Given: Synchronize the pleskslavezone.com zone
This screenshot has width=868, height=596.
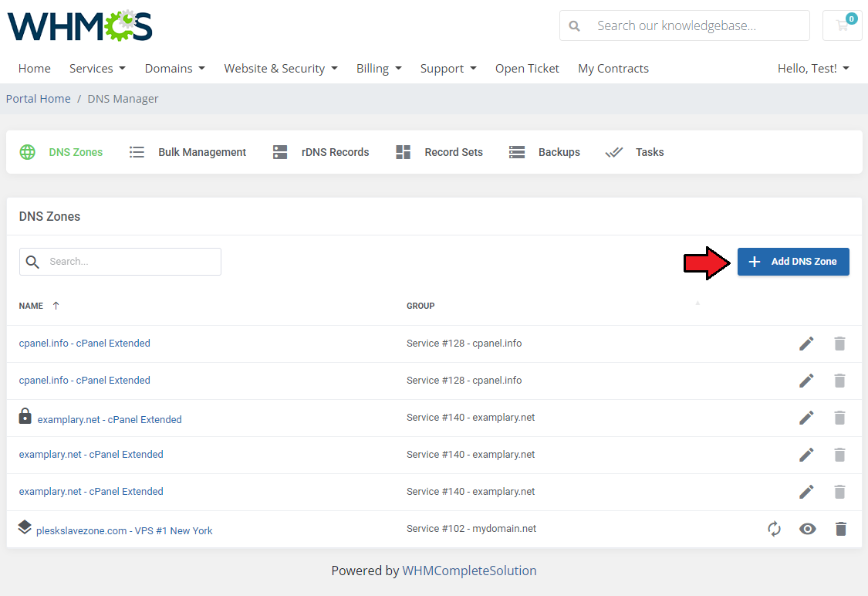Looking at the screenshot, I should coord(775,529).
